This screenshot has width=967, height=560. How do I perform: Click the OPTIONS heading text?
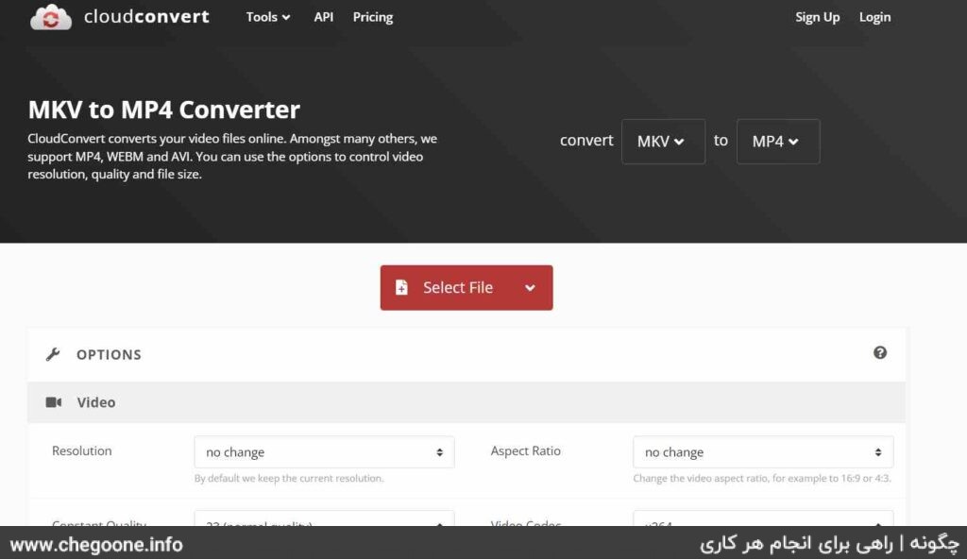[x=109, y=355]
